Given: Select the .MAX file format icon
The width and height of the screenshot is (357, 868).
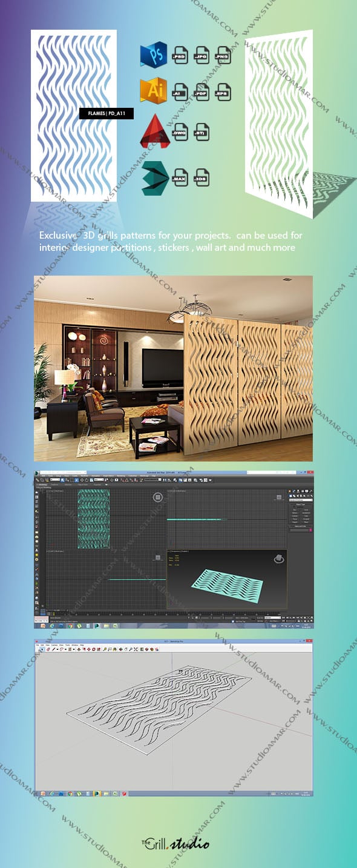Looking at the screenshot, I should (180, 178).
